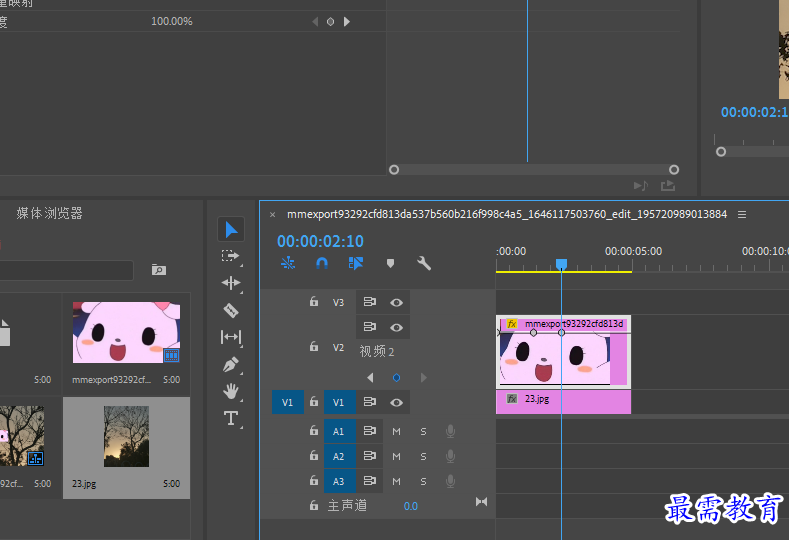Mute the A1 audio track
789x540 pixels.
coord(397,431)
